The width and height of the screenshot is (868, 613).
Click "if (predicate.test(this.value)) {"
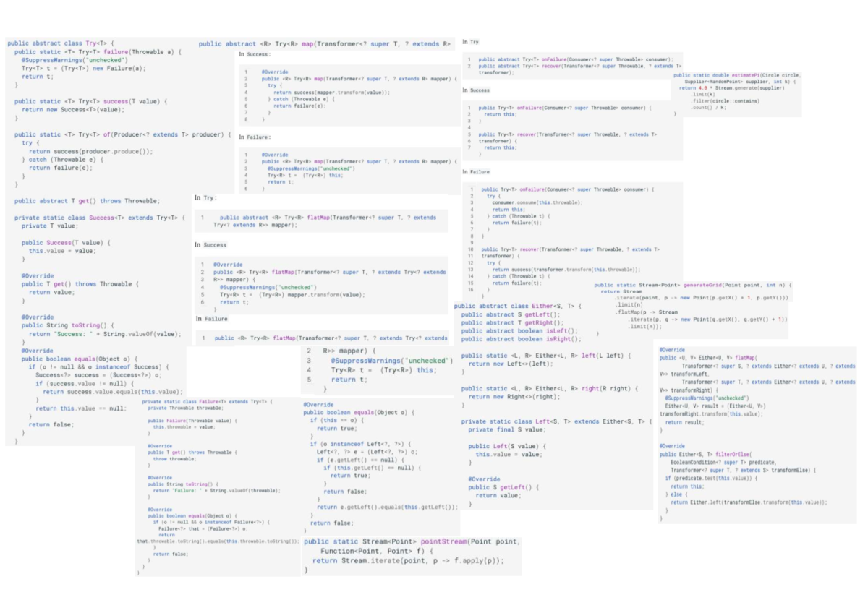711,478
